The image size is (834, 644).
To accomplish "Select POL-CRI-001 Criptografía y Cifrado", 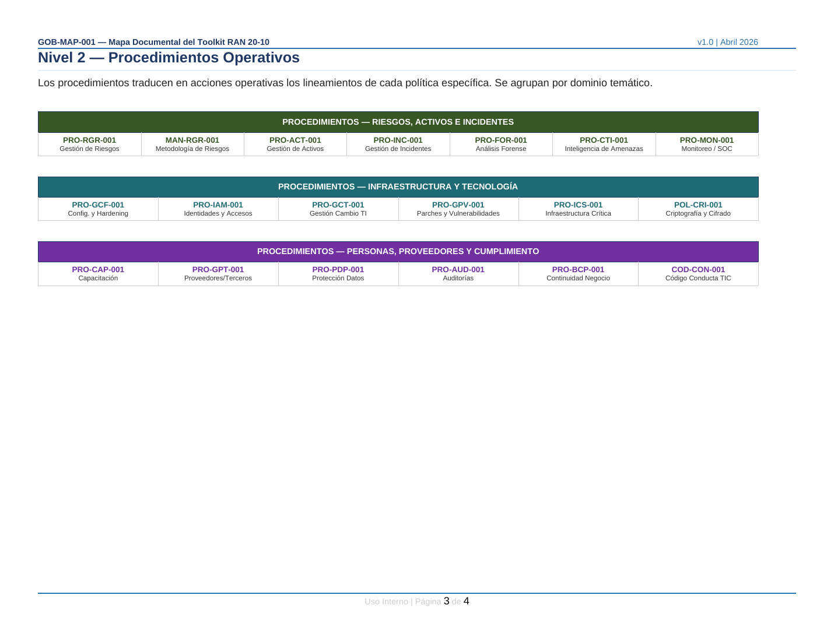I will coord(698,209).
